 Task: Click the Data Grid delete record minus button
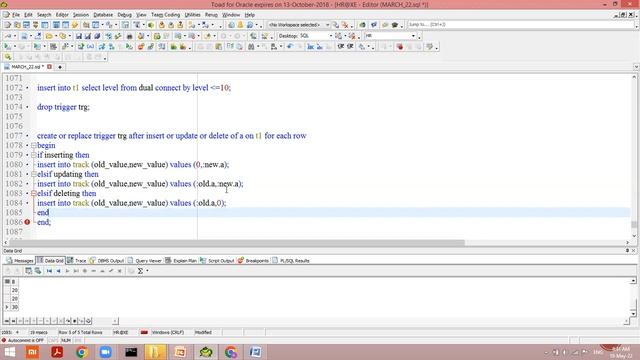point(93,271)
